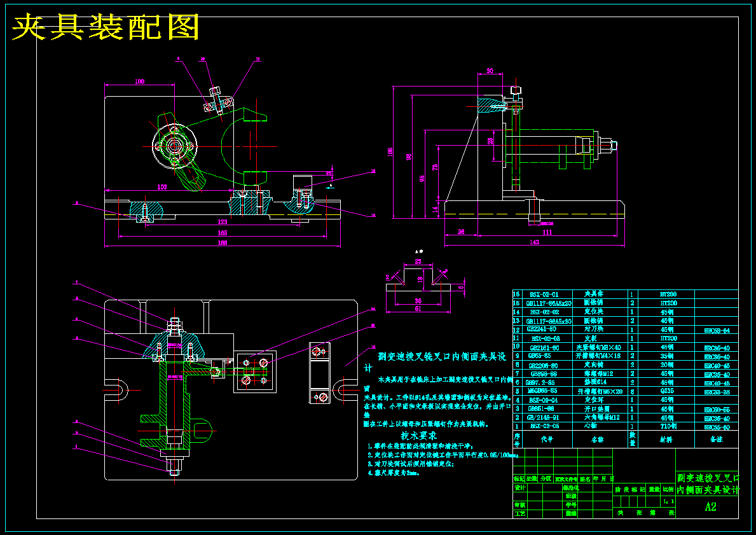Click the T10钢 material cell
Image resolution: width=756 pixels, height=535 pixels.
click(668, 426)
